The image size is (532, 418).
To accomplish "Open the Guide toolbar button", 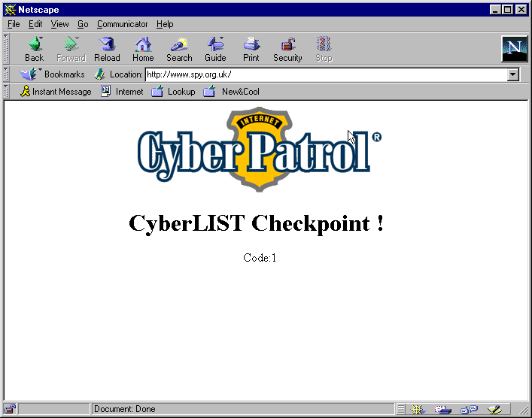I will (215, 49).
